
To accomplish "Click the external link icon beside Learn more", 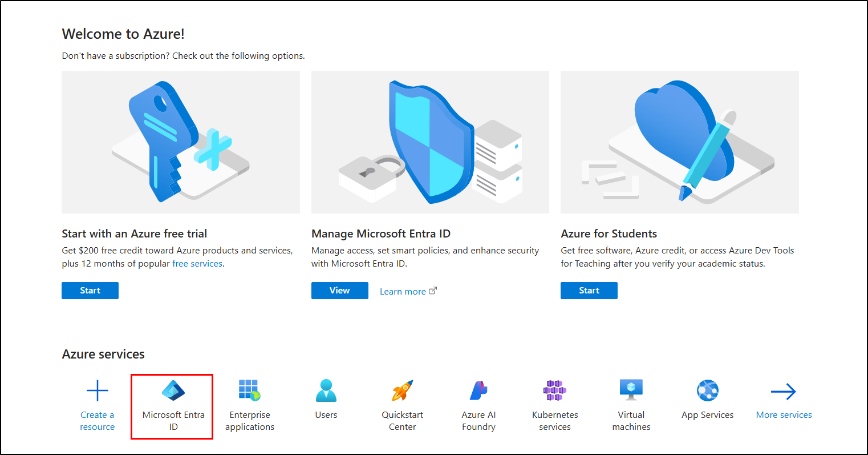I will point(432,290).
